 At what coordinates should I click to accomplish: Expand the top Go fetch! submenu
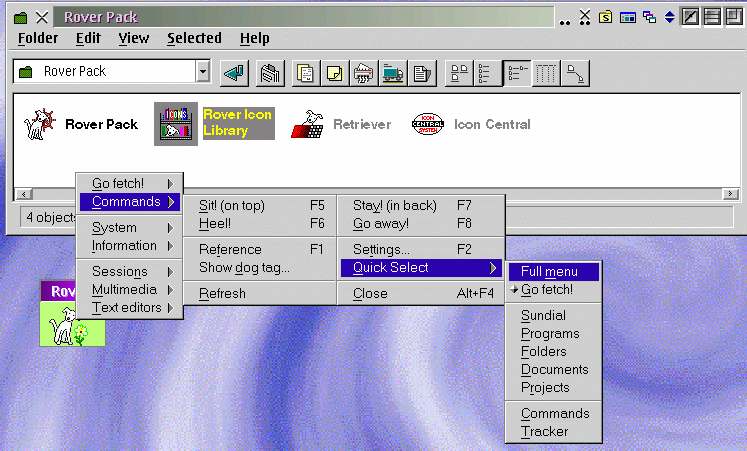coord(131,184)
